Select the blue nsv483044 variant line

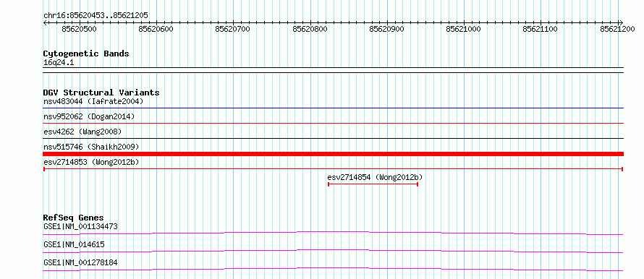point(333,108)
